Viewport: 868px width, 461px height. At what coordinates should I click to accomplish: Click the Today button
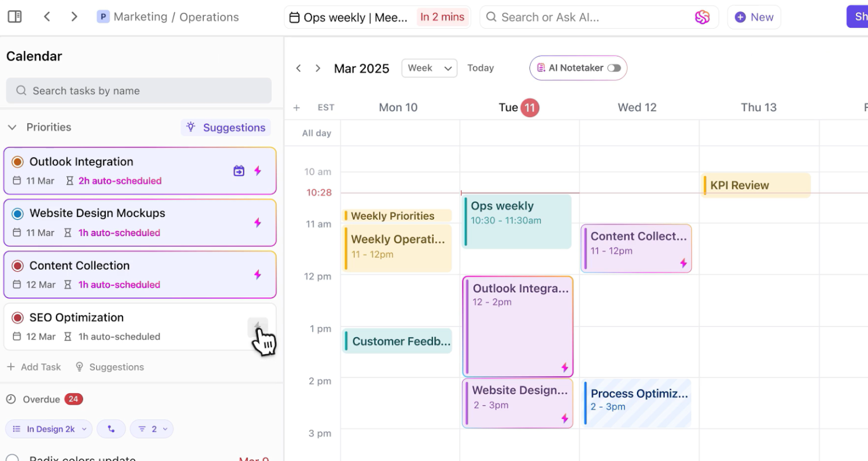click(x=480, y=68)
